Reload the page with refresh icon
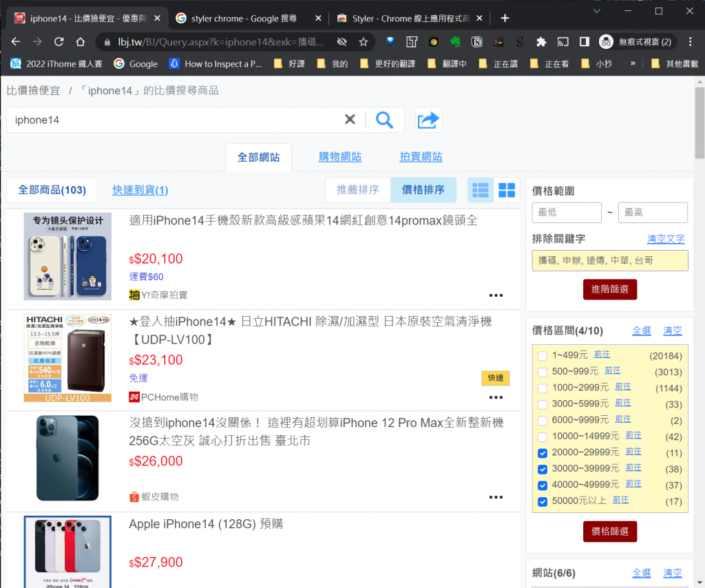705x588 pixels. coord(59,42)
